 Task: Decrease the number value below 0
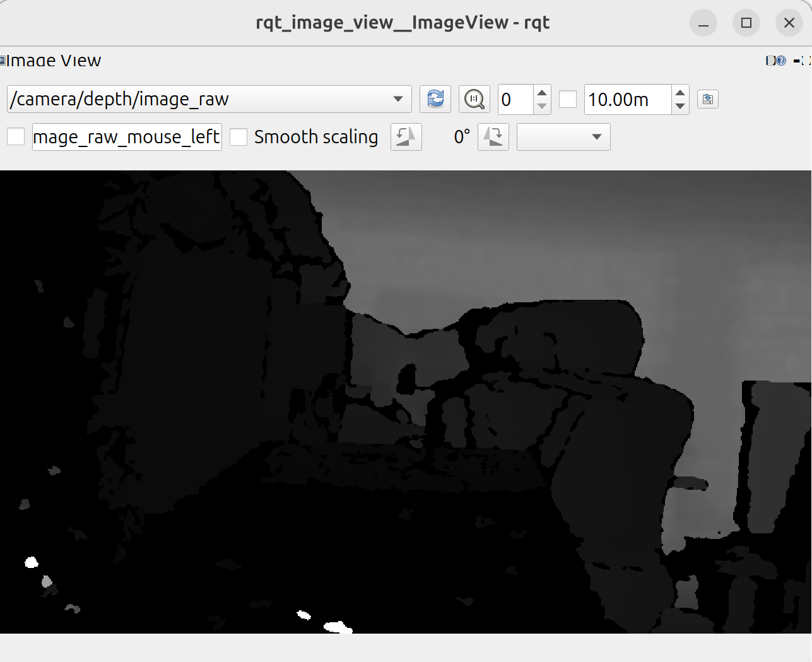coord(542,106)
